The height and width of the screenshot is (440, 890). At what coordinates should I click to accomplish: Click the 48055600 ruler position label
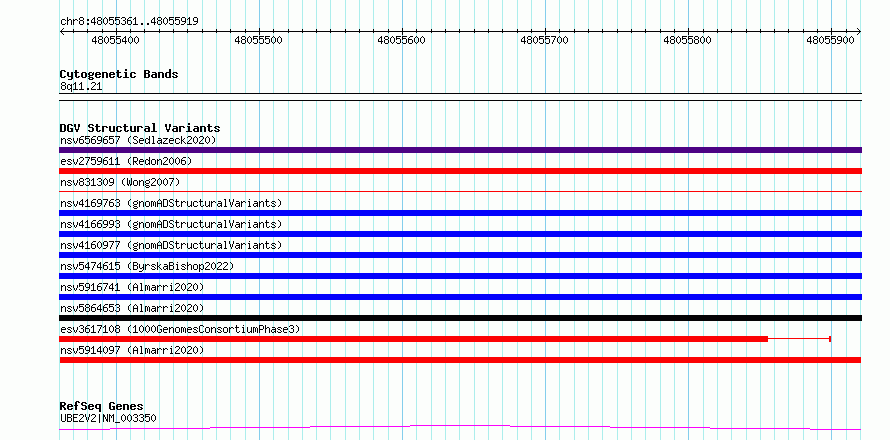(x=401, y=41)
